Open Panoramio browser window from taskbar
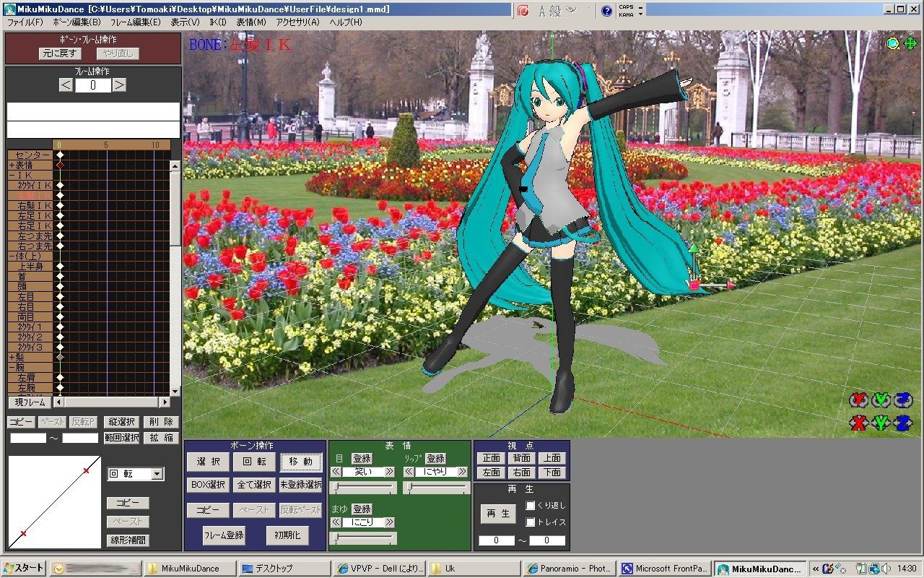924x578 pixels. pos(570,569)
